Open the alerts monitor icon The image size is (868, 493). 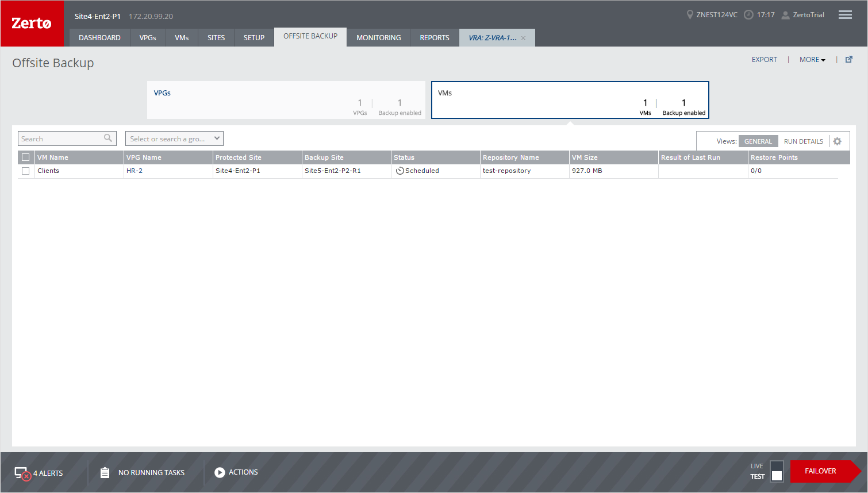22,473
